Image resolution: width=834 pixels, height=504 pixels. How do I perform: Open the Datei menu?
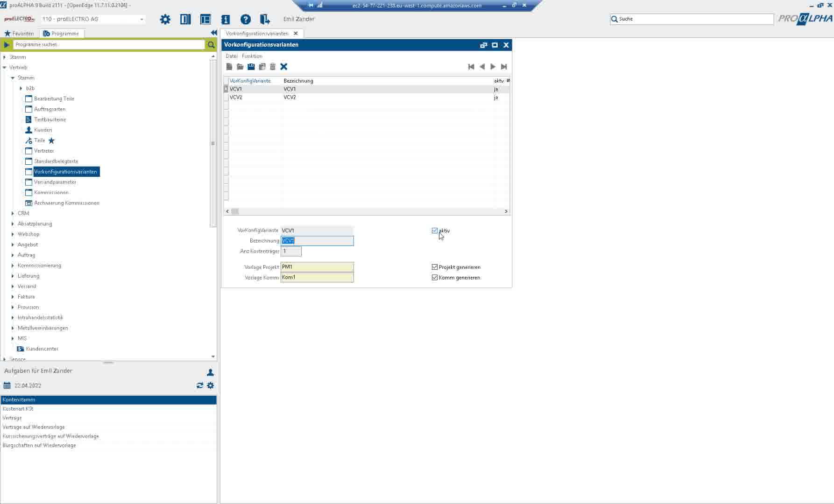pyautogui.click(x=232, y=56)
